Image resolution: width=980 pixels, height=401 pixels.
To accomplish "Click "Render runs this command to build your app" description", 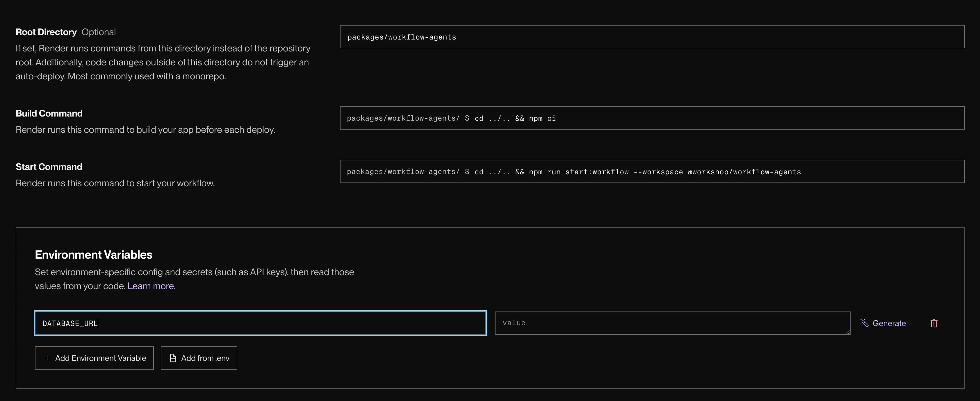I will (145, 130).
